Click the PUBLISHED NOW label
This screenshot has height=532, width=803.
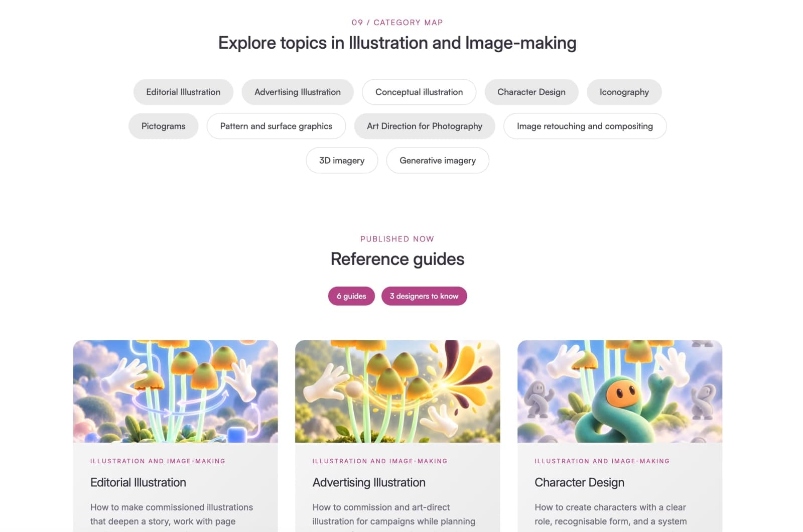(397, 239)
